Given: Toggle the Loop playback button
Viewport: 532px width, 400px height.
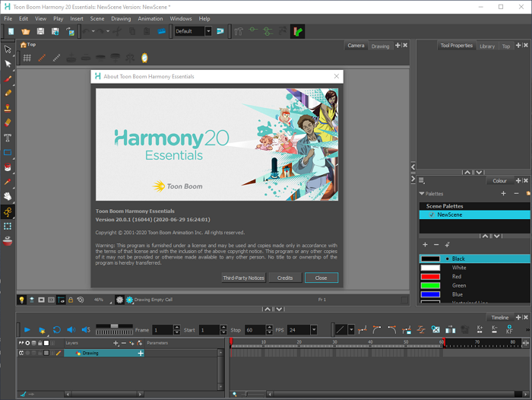Looking at the screenshot, I should tap(57, 330).
